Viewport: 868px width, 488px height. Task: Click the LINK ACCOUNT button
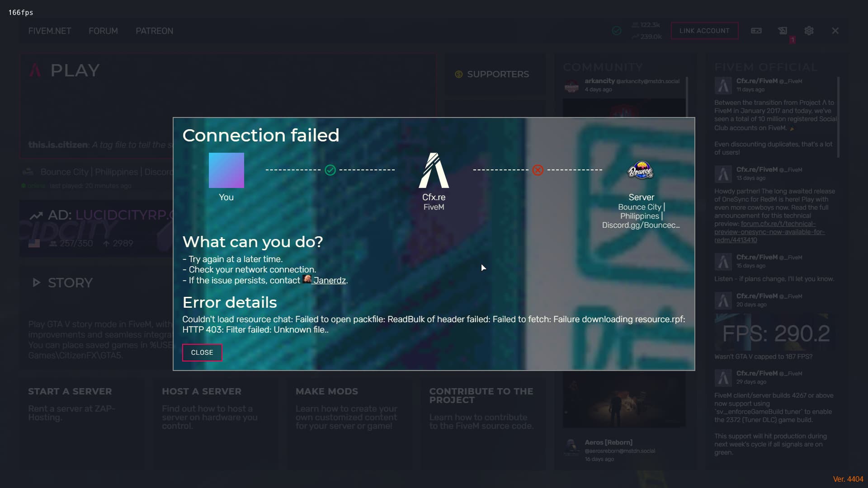point(704,31)
